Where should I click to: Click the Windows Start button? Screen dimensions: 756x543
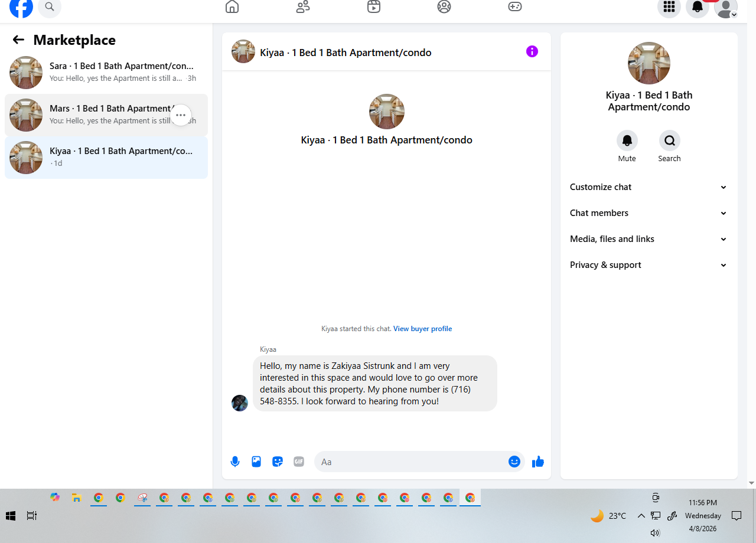pyautogui.click(x=10, y=516)
